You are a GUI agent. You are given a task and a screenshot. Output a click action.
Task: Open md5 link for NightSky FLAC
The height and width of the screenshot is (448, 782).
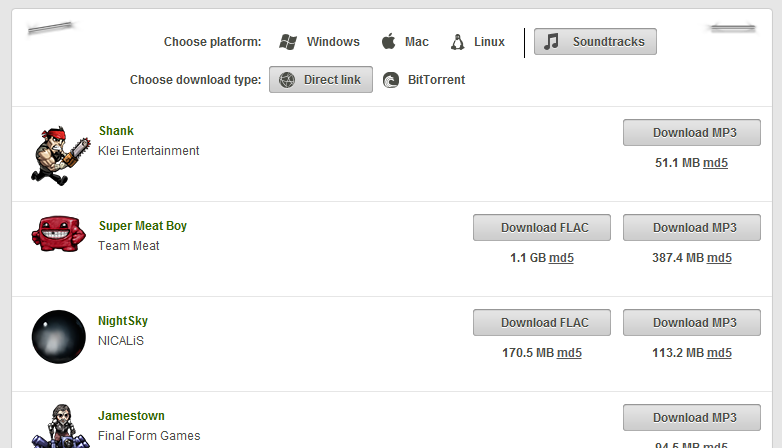[569, 352]
